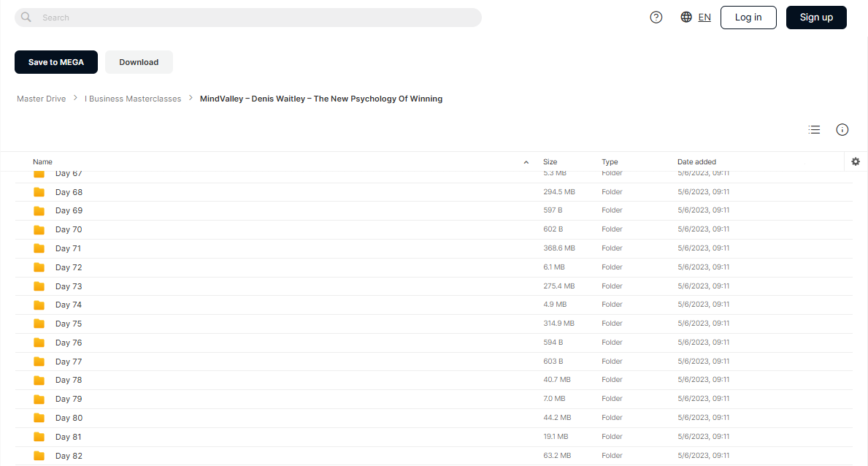This screenshot has width=868, height=466.
Task: Switch to list view icon
Action: coord(814,130)
